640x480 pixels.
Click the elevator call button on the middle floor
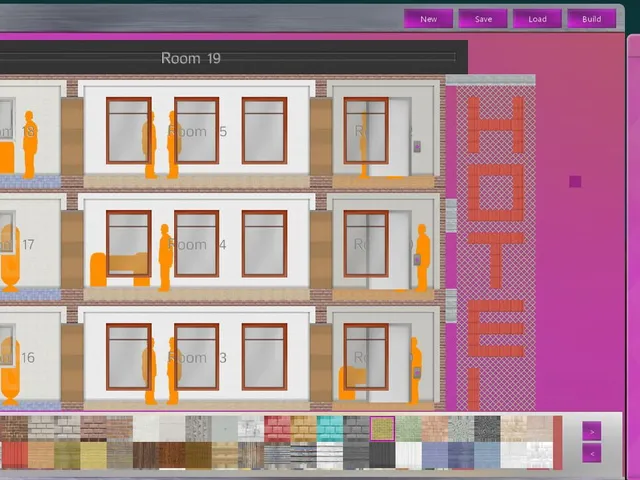tap(417, 259)
